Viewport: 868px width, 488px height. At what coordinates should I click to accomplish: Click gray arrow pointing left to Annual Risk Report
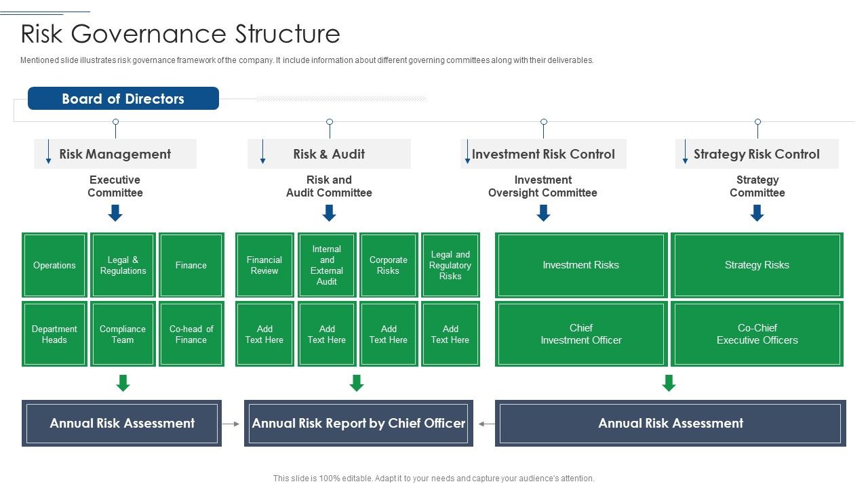[486, 424]
